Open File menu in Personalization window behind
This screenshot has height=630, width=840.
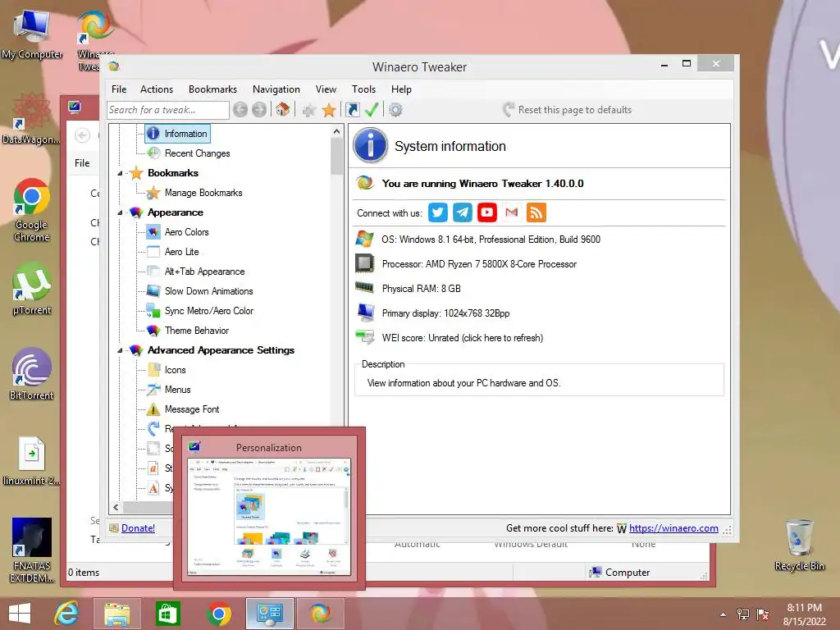tap(82, 163)
